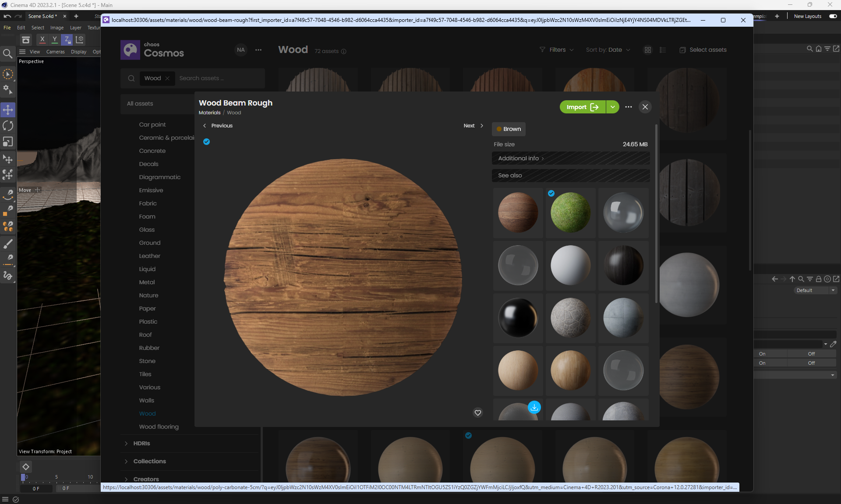
Task: Select the Move tool in left toolbar
Action: 8,110
